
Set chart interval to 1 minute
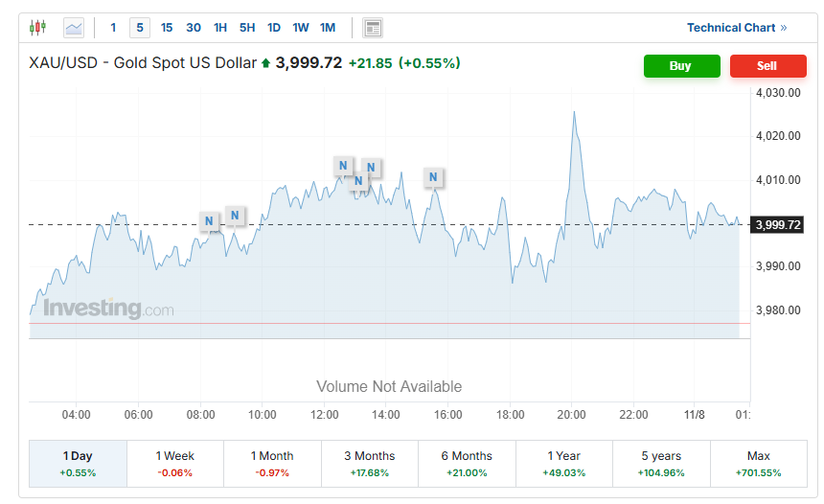[x=113, y=28]
